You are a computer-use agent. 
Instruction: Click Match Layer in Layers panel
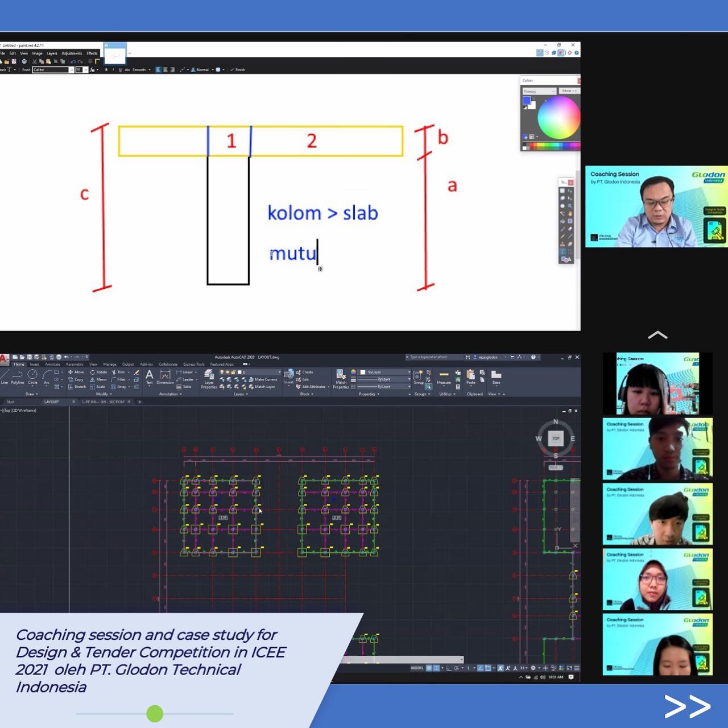coord(260,387)
